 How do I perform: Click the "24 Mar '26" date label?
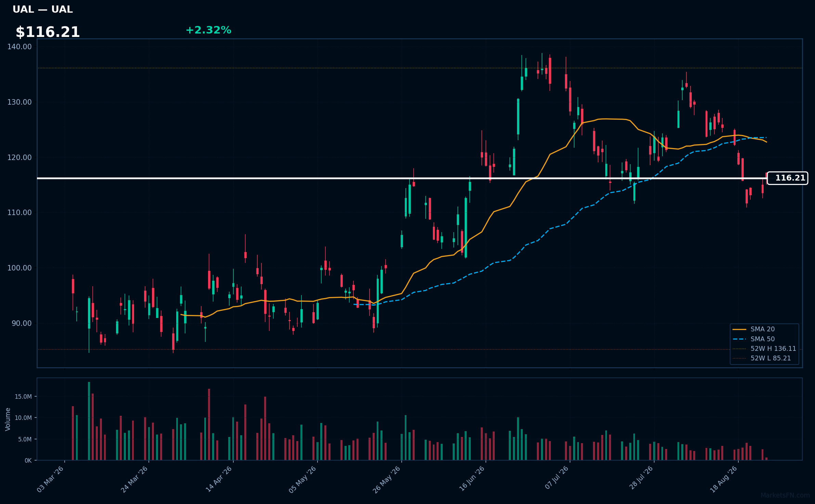point(134,479)
